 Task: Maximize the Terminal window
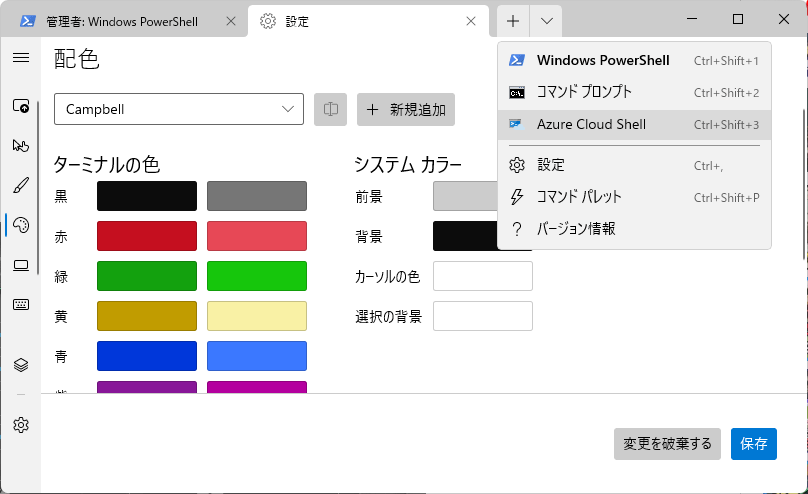click(738, 19)
